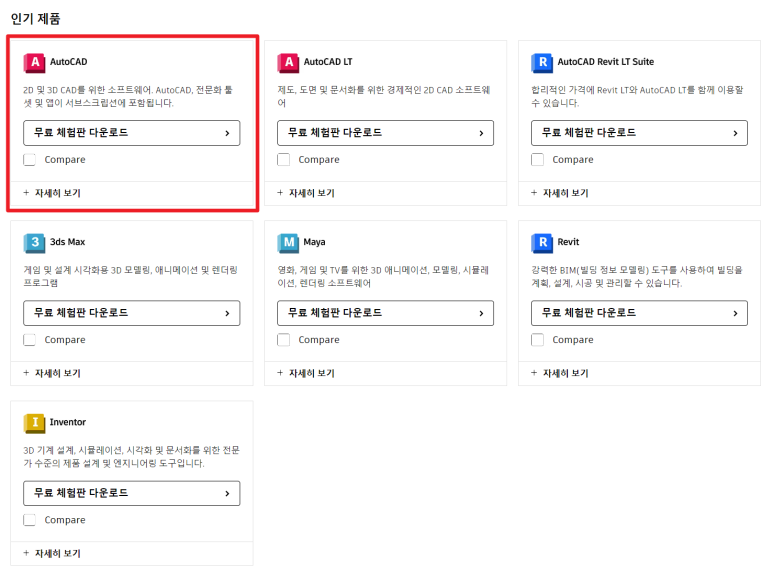Viewport: 773px width, 584px height.
Task: Open the 3ds Max product title
Action: point(68,242)
